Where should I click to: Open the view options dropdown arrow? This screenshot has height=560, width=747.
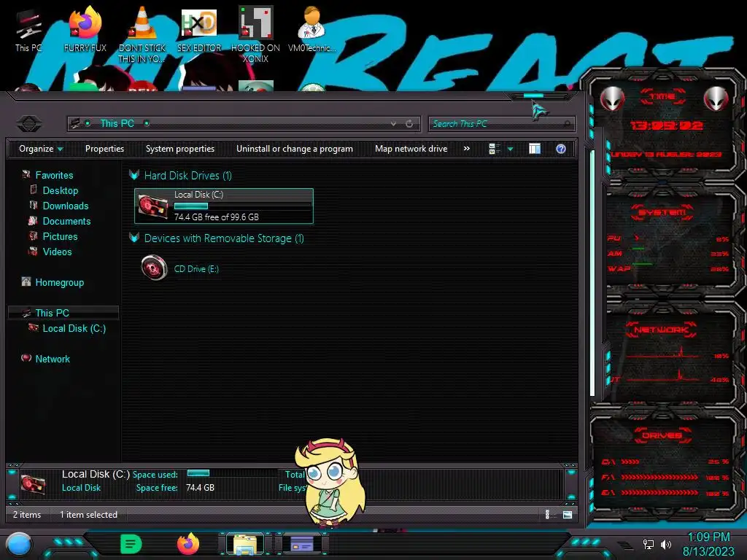[x=510, y=149]
